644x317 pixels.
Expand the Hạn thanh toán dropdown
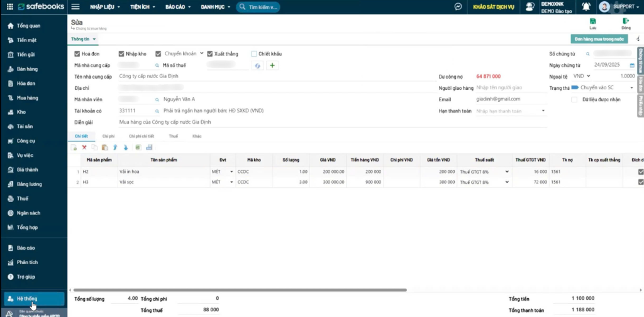543,111
